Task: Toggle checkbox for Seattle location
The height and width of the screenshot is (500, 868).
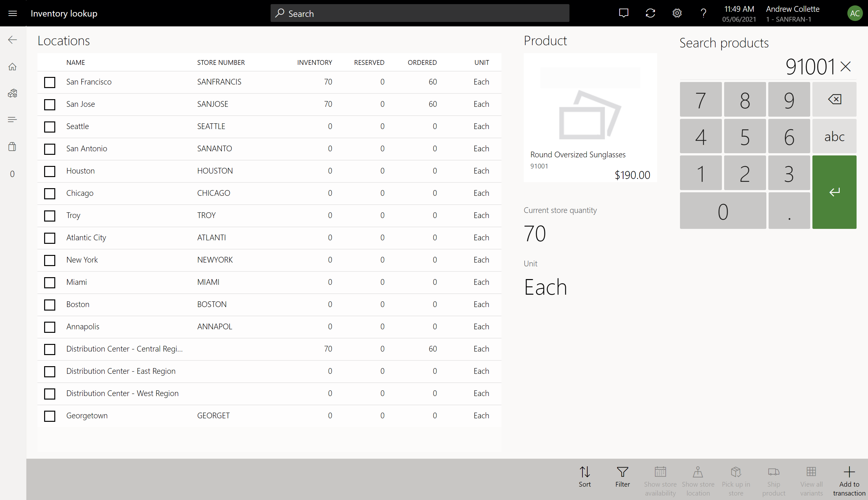Action: pos(50,127)
